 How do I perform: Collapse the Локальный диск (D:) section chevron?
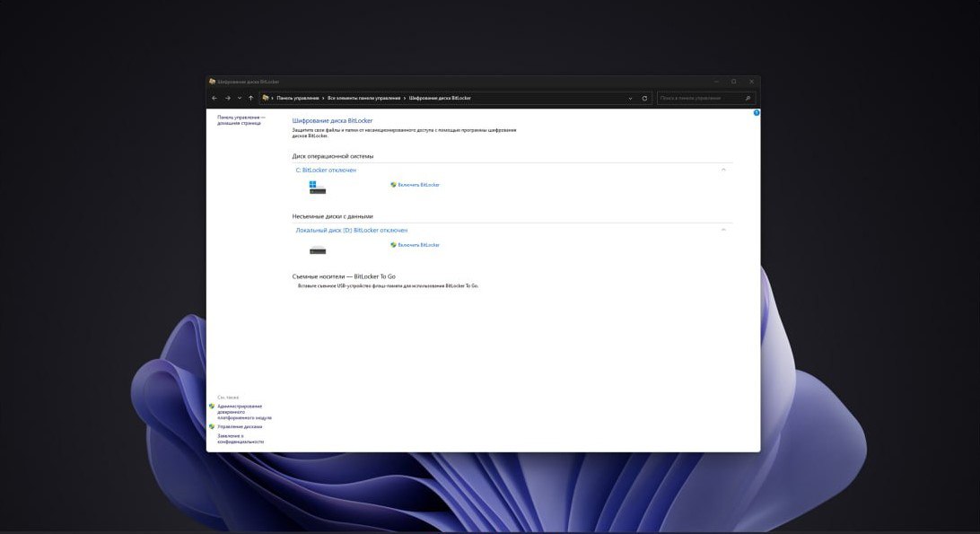click(x=723, y=230)
